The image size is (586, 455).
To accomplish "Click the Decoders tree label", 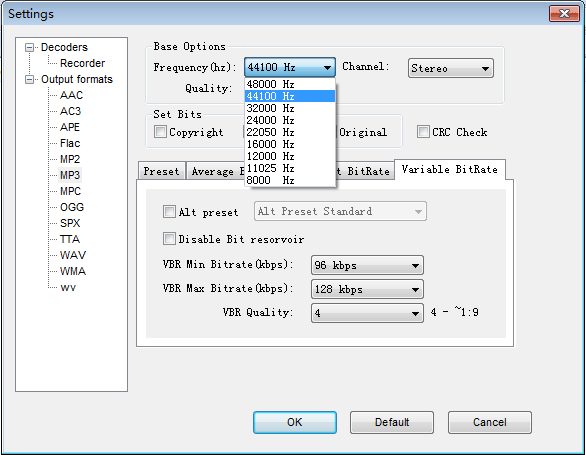I will pyautogui.click(x=64, y=47).
